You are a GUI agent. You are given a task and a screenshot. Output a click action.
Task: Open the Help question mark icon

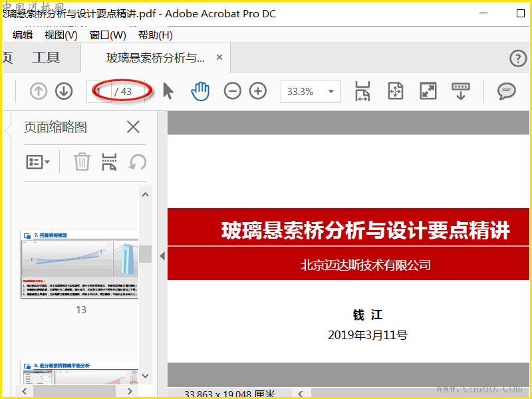click(x=518, y=59)
